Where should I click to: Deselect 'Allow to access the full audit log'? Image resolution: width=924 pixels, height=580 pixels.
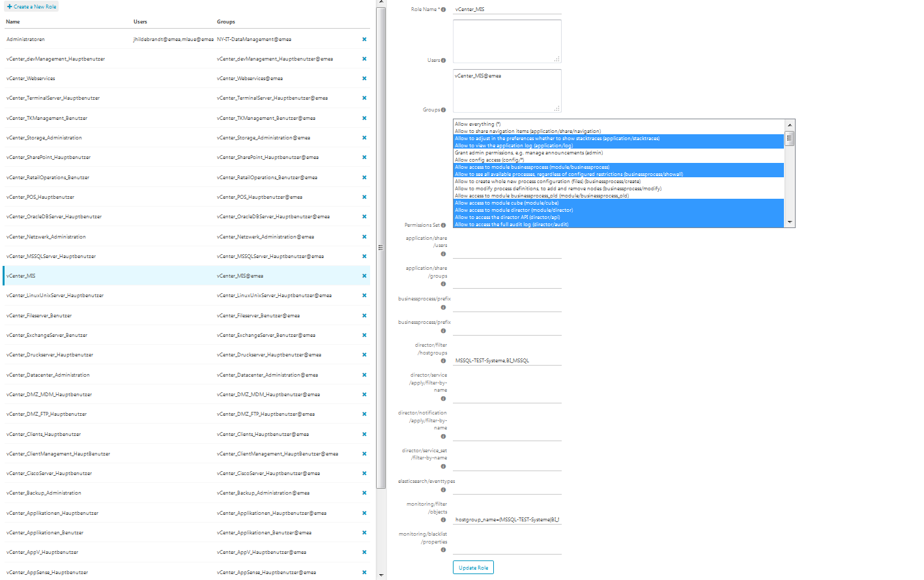click(x=618, y=224)
